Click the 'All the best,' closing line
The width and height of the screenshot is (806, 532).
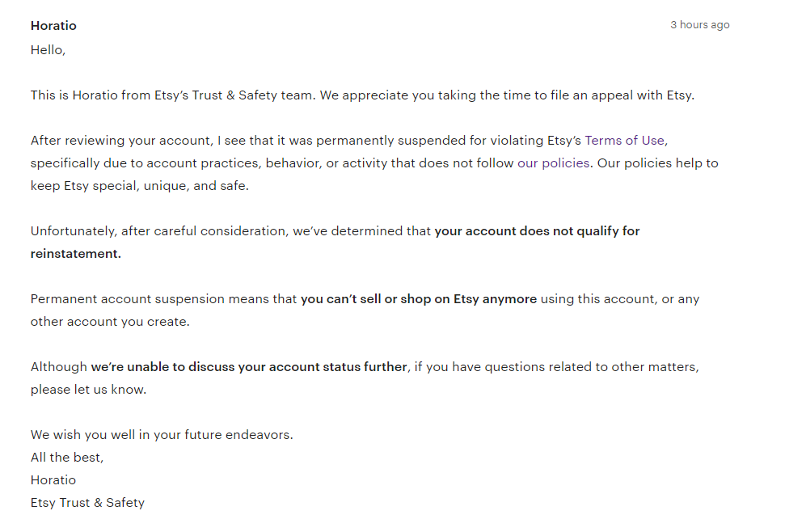pyautogui.click(x=67, y=458)
